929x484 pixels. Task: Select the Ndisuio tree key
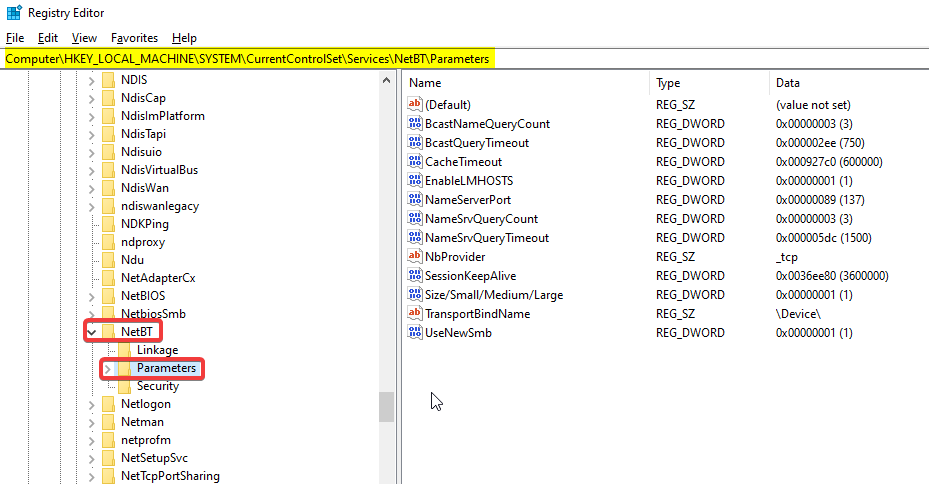pyautogui.click(x=141, y=152)
